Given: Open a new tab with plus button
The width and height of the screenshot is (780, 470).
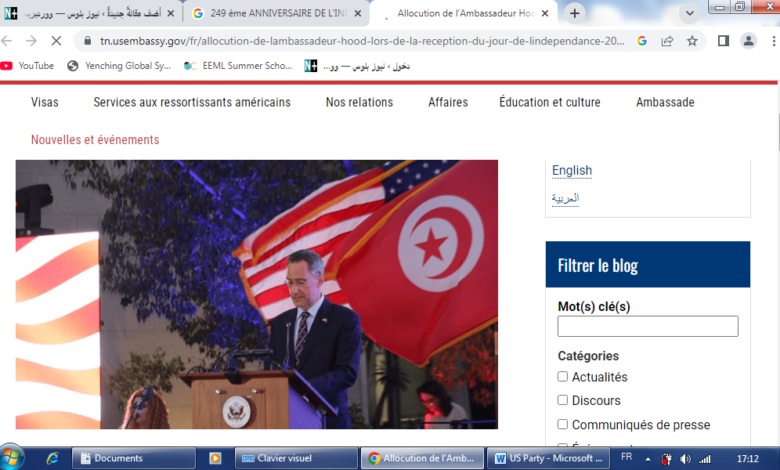Looking at the screenshot, I should 574,13.
